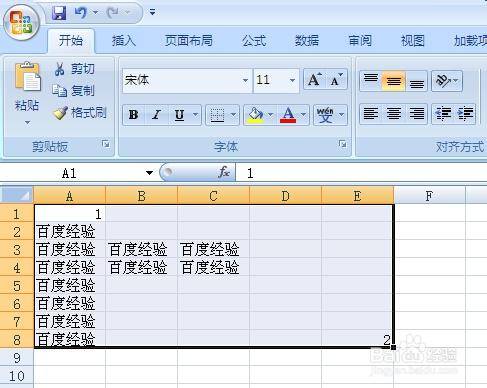Viewport: 487px width, 388px height.
Task: Open the Office button menu
Action: [21, 23]
